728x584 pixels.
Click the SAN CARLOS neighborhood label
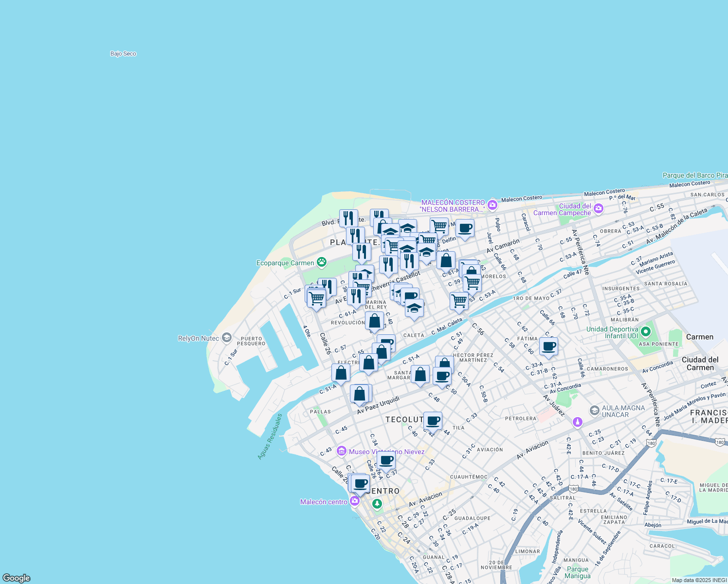[708, 195]
